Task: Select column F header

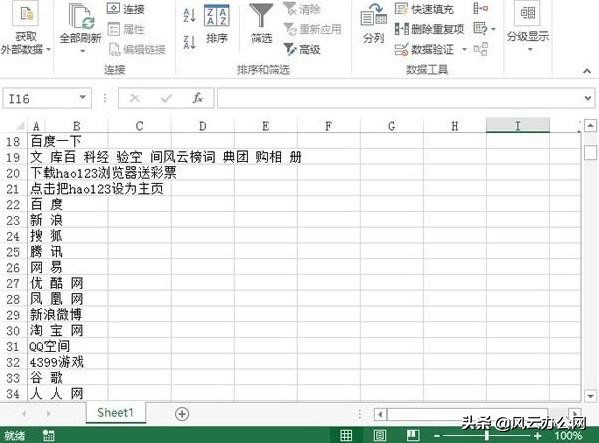Action: (329, 126)
